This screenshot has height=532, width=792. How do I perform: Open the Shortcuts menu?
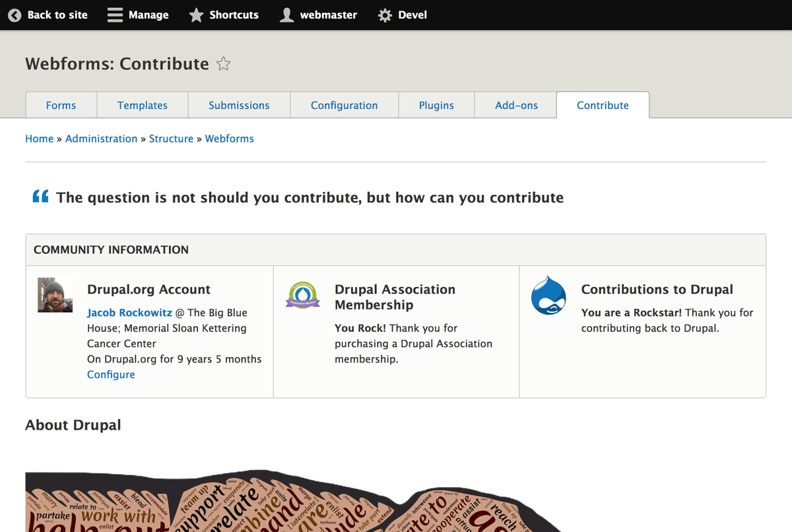[234, 15]
